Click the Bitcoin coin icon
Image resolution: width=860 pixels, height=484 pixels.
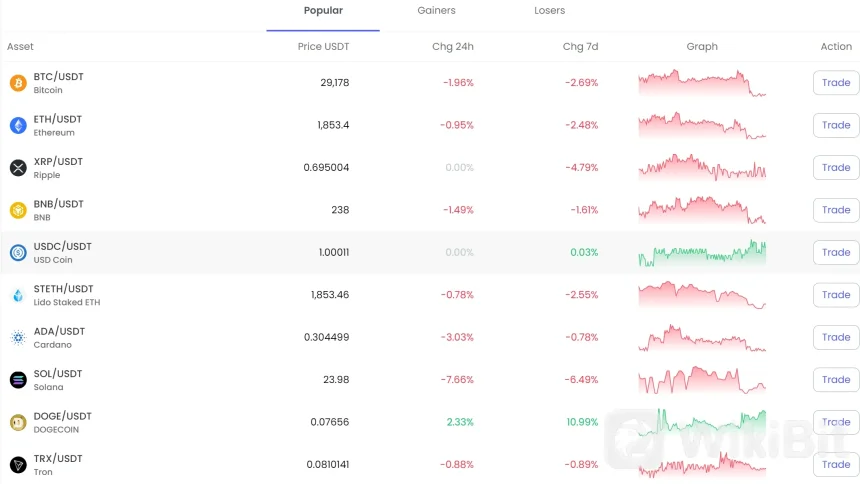tap(18, 83)
